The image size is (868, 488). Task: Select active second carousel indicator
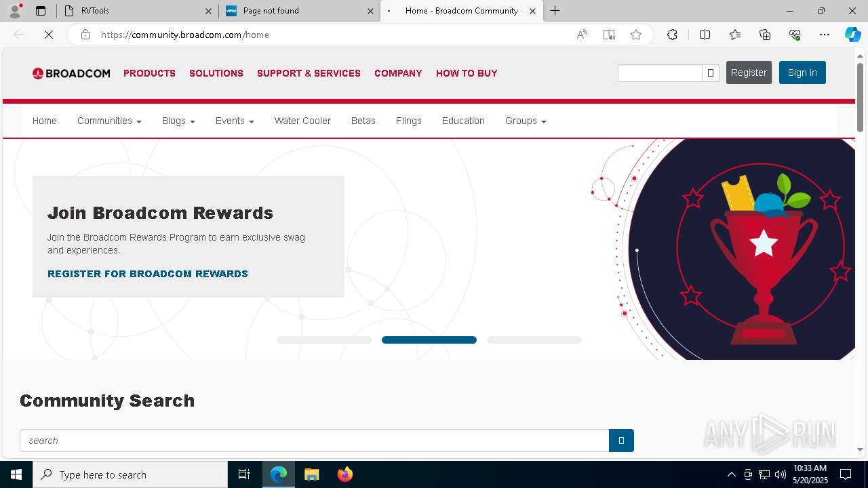(429, 340)
